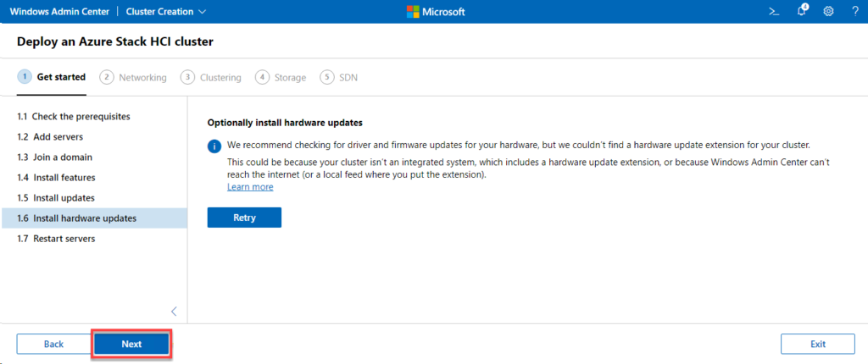
Task: Click the Exit button
Action: 818,344
